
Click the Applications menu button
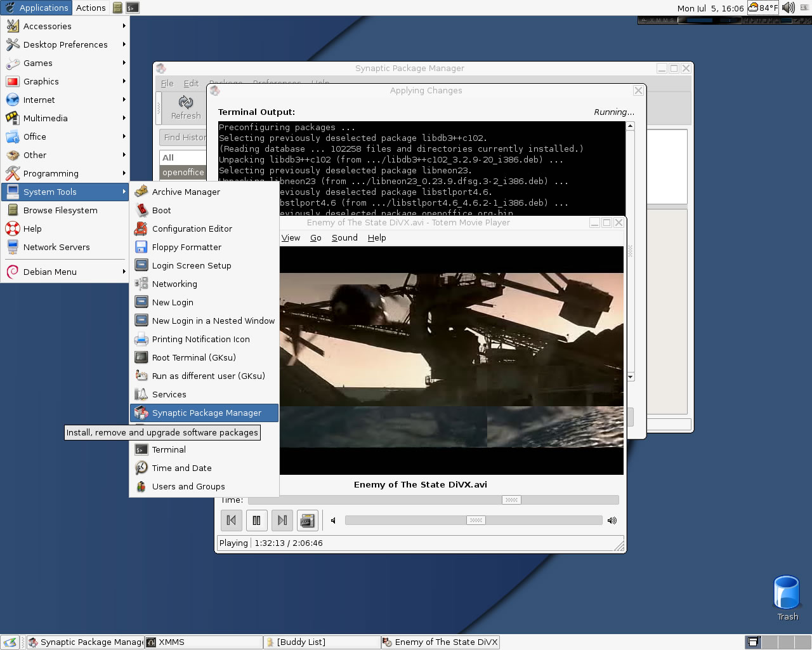pyautogui.click(x=37, y=8)
